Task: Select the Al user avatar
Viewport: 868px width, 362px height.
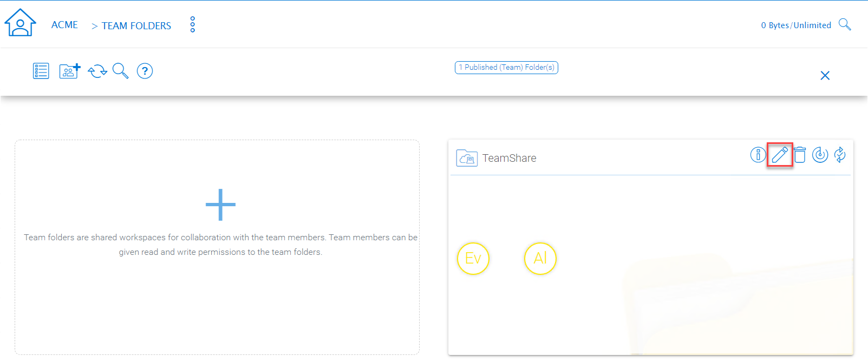Action: pos(540,259)
